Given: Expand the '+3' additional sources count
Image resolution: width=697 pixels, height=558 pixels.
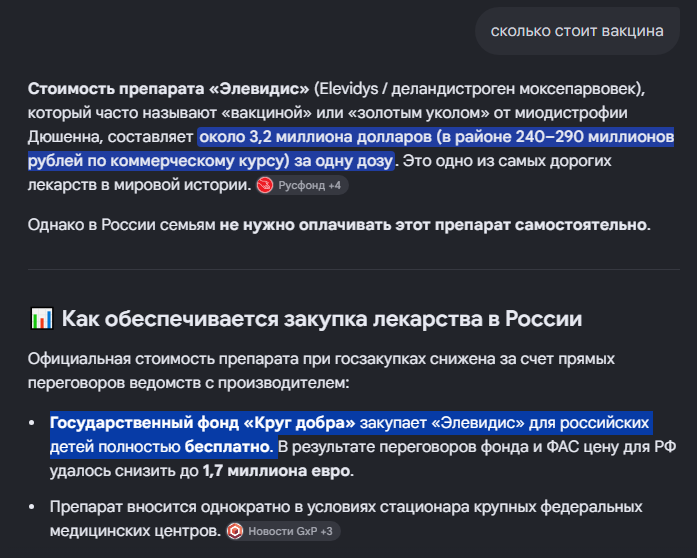Looking at the screenshot, I should click(x=326, y=531).
